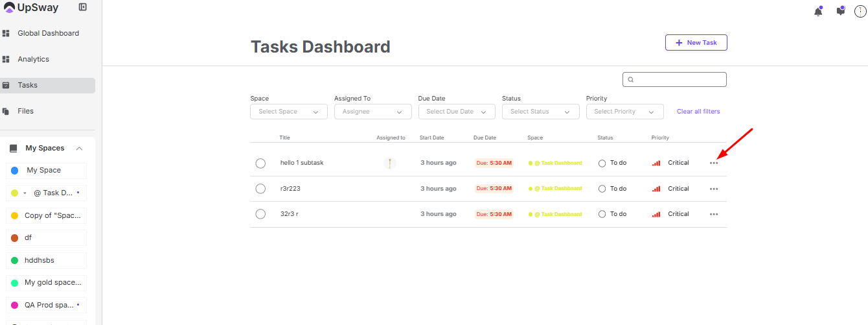Click the profile avatar icon at top right
The image size is (868, 325).
860,11
